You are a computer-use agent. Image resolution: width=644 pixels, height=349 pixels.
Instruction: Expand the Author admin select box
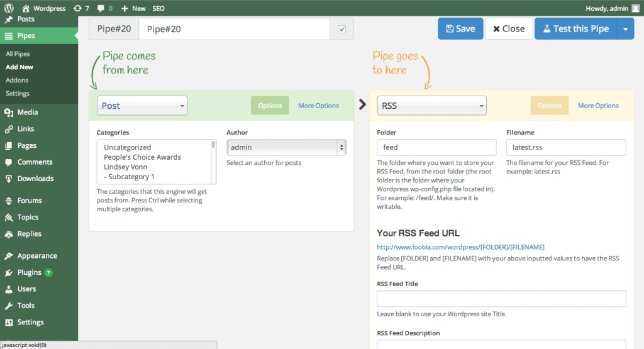coord(286,147)
